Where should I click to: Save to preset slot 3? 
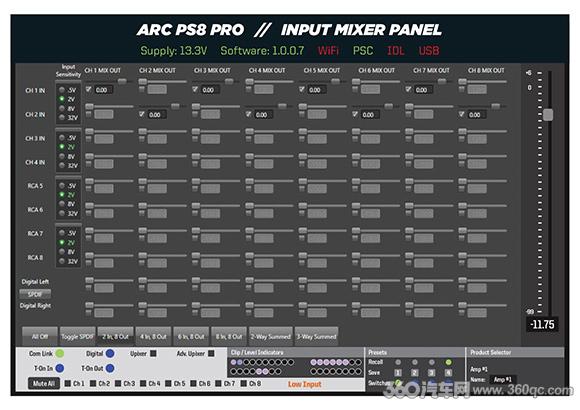pyautogui.click(x=431, y=373)
